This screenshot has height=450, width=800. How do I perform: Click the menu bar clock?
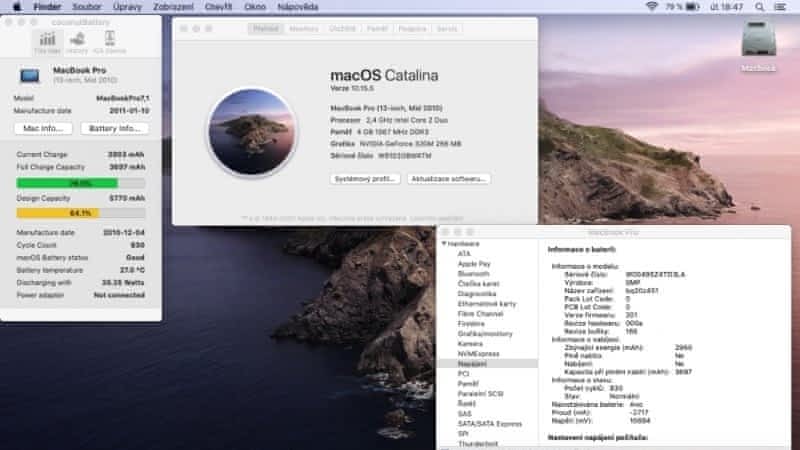pyautogui.click(x=727, y=7)
